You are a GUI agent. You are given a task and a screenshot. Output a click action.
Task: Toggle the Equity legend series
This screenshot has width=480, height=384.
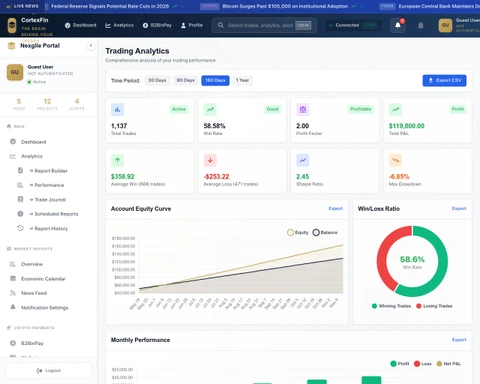click(x=298, y=232)
